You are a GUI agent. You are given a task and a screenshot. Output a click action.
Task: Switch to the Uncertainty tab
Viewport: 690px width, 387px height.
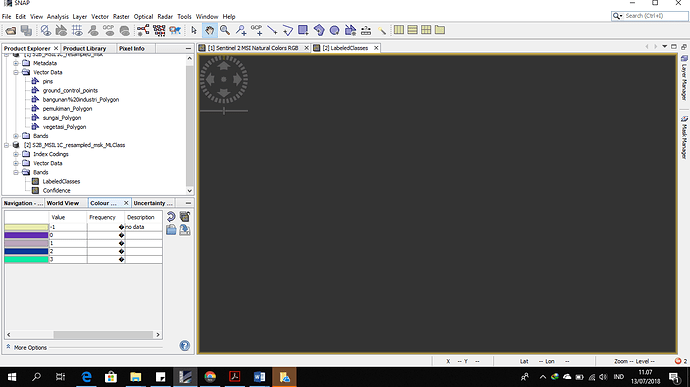(152, 203)
